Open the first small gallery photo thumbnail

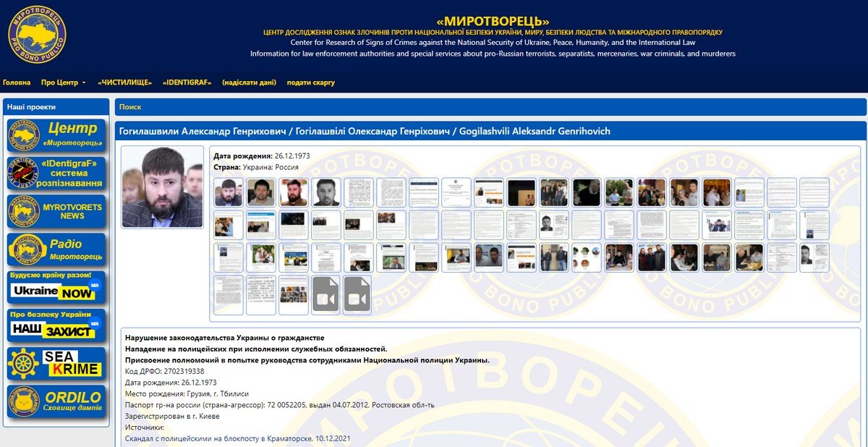coord(228,192)
